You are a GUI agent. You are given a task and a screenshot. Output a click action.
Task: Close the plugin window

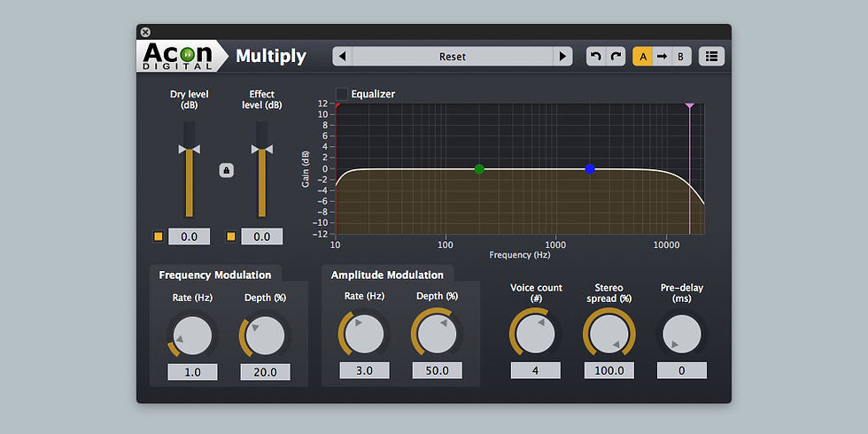pyautogui.click(x=145, y=32)
